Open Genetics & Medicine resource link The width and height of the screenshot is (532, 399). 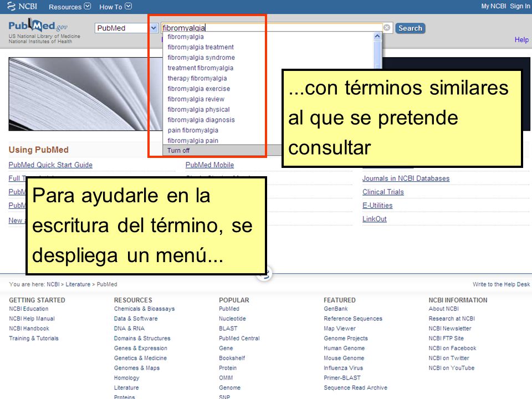(140, 358)
